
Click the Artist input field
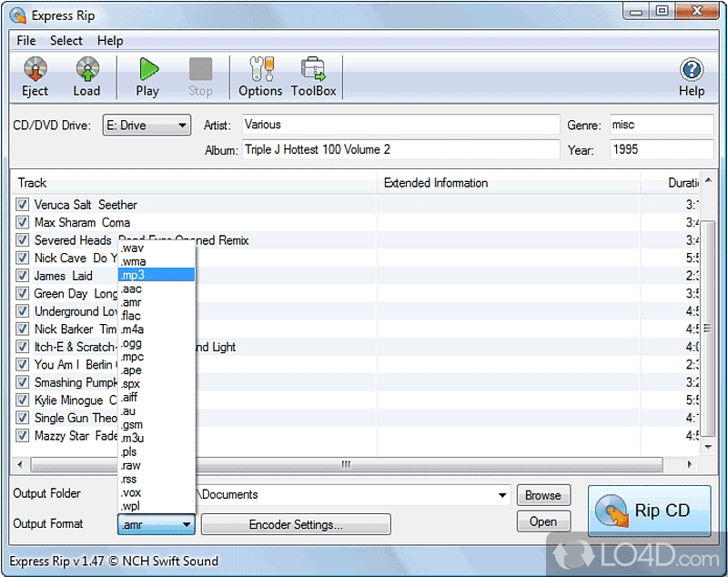[x=400, y=125]
